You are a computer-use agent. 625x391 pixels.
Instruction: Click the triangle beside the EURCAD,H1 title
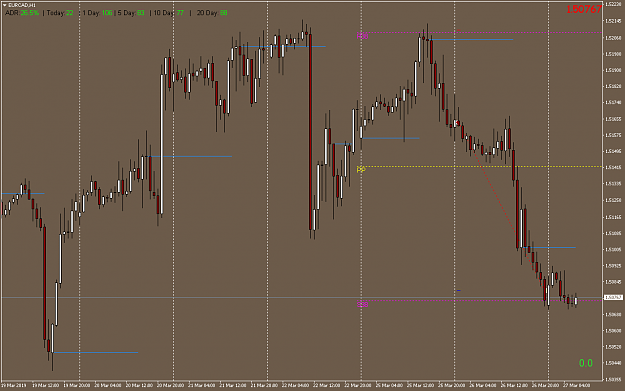click(x=5, y=5)
